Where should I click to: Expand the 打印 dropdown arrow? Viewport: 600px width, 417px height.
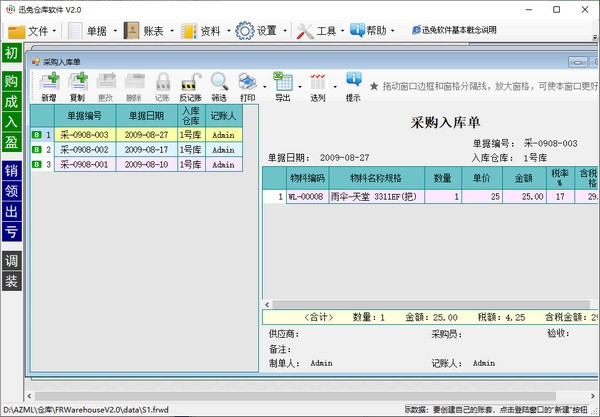[264, 87]
